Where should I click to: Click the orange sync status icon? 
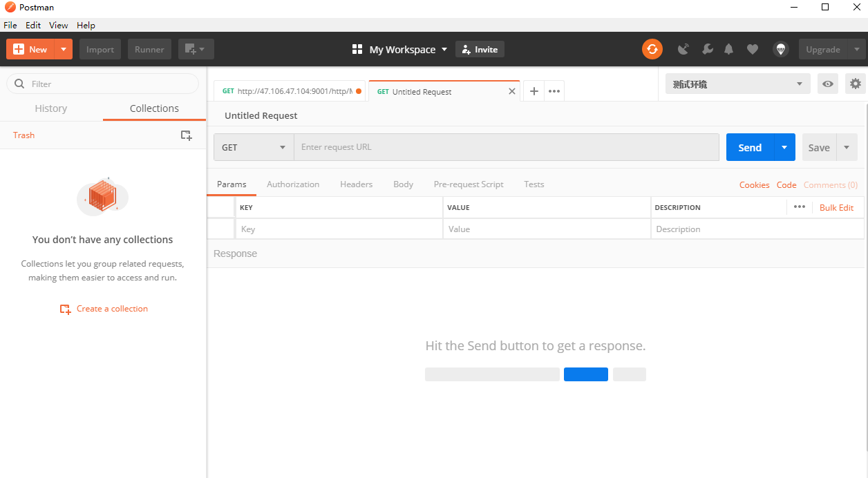[652, 49]
